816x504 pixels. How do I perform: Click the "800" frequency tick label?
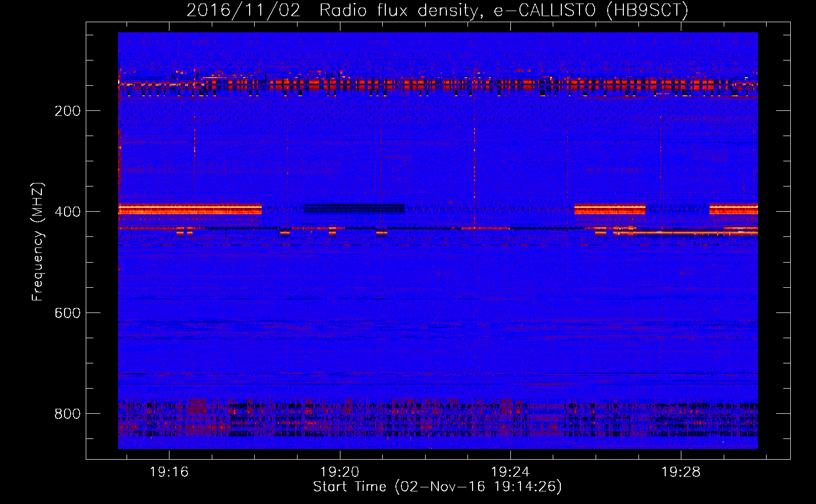point(68,414)
